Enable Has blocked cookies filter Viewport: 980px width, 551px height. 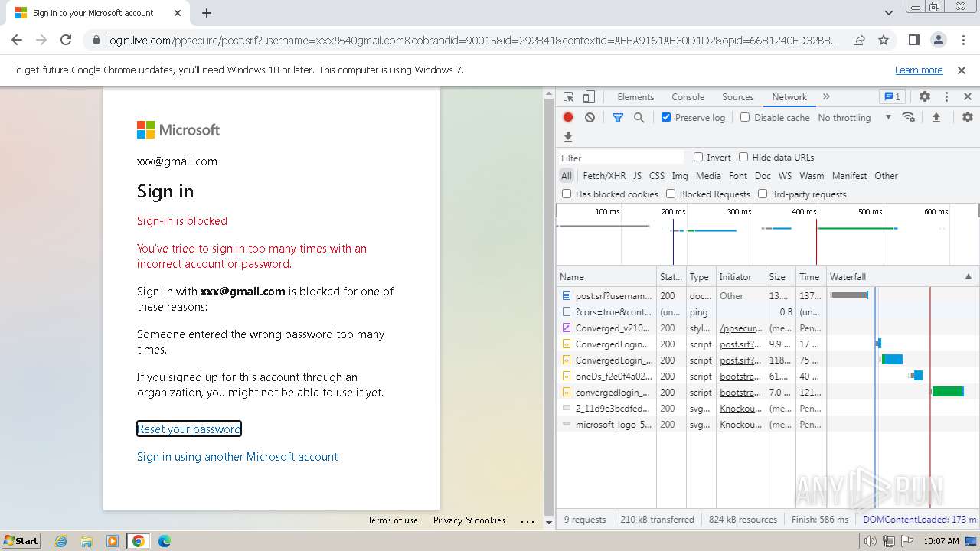point(567,194)
